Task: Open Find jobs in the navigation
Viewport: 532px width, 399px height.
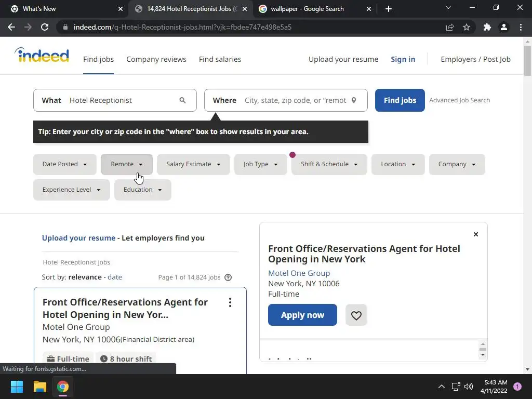Action: coord(98,59)
